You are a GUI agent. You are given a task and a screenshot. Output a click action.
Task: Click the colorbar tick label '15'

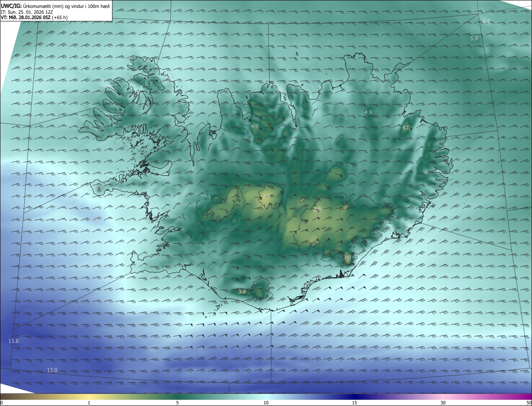coord(355,403)
